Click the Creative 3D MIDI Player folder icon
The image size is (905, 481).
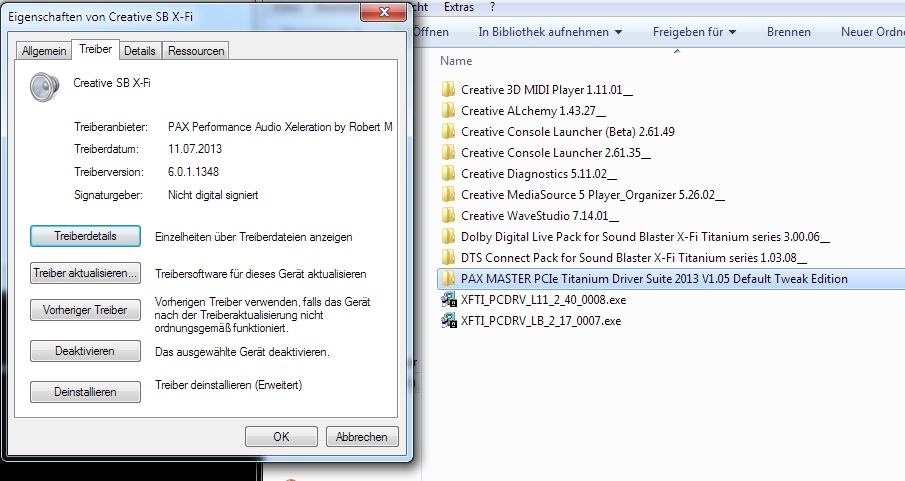[448, 90]
